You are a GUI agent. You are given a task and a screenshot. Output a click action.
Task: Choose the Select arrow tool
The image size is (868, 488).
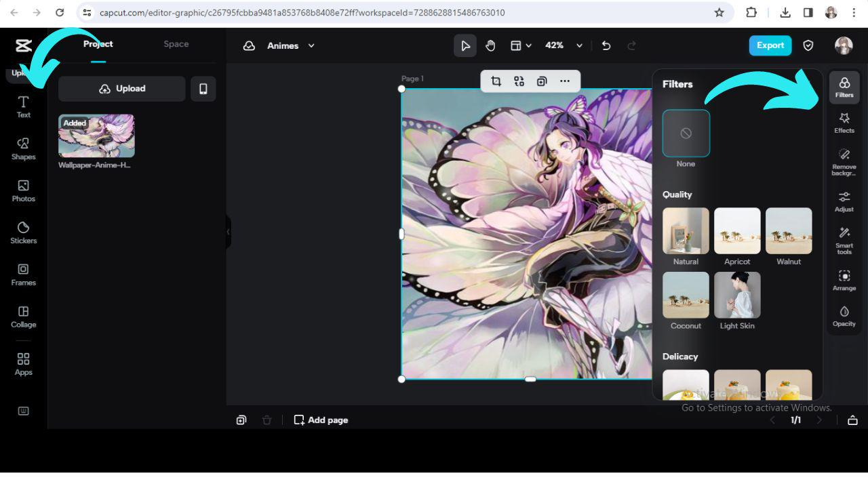point(465,45)
